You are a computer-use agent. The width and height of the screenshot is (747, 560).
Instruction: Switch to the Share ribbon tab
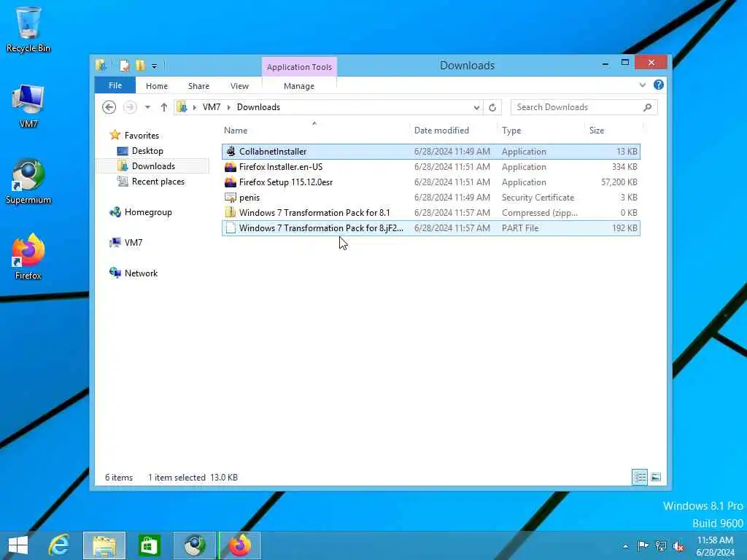(198, 86)
